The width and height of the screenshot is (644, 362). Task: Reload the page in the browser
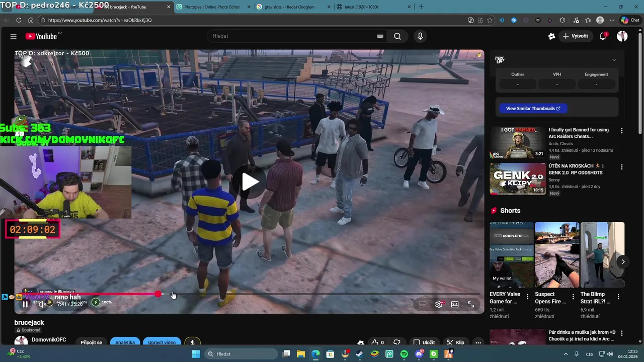pyautogui.click(x=19, y=20)
